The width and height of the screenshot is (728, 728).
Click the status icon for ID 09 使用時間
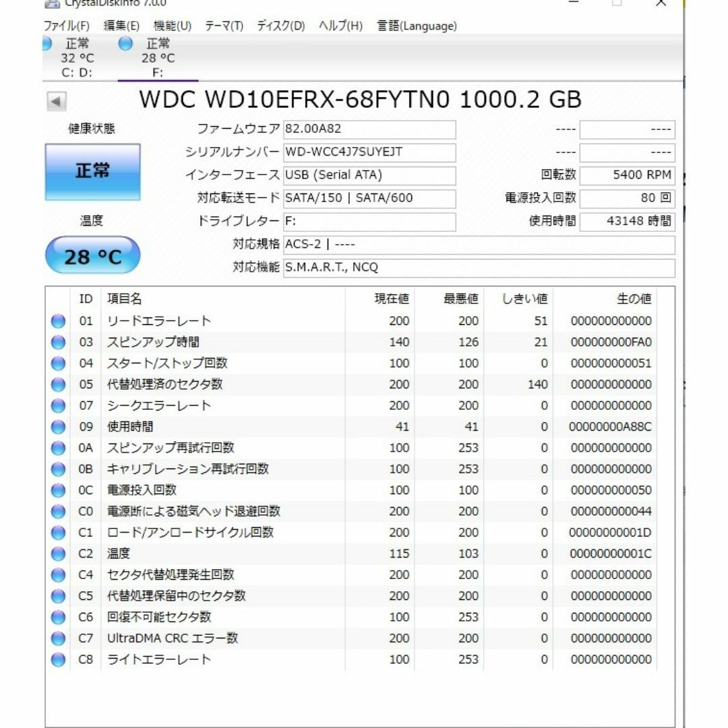pyautogui.click(x=58, y=427)
